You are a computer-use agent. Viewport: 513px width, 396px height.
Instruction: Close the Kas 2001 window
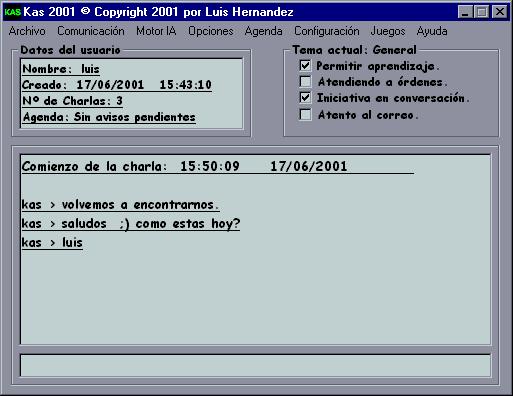click(499, 12)
